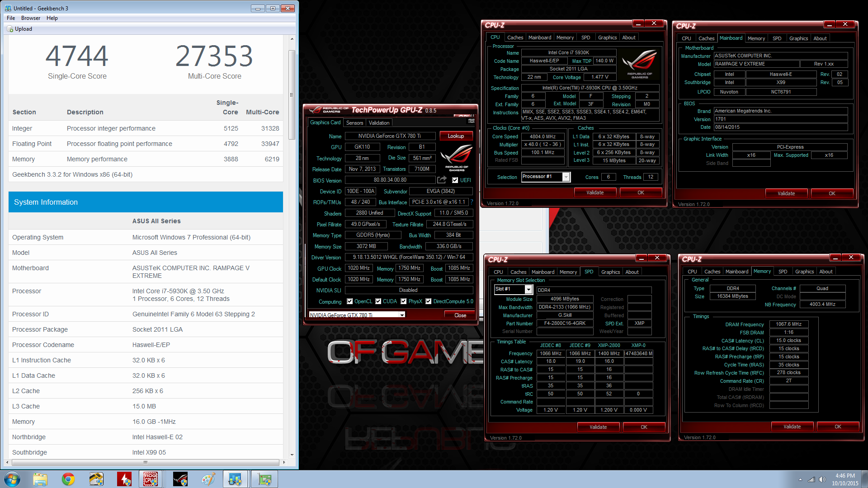Open the Geekbench Help menu
The width and height of the screenshot is (868, 488).
pos(52,18)
